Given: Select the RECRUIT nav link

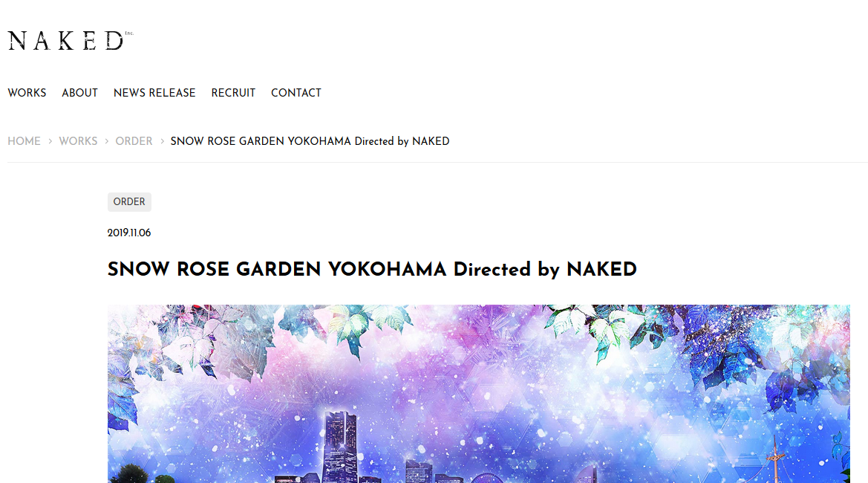Looking at the screenshot, I should 233,93.
